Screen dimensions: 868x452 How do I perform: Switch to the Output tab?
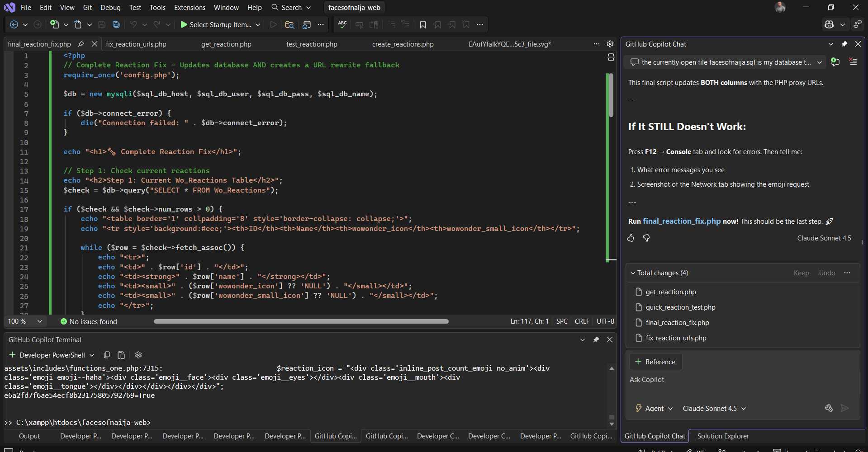(x=29, y=436)
